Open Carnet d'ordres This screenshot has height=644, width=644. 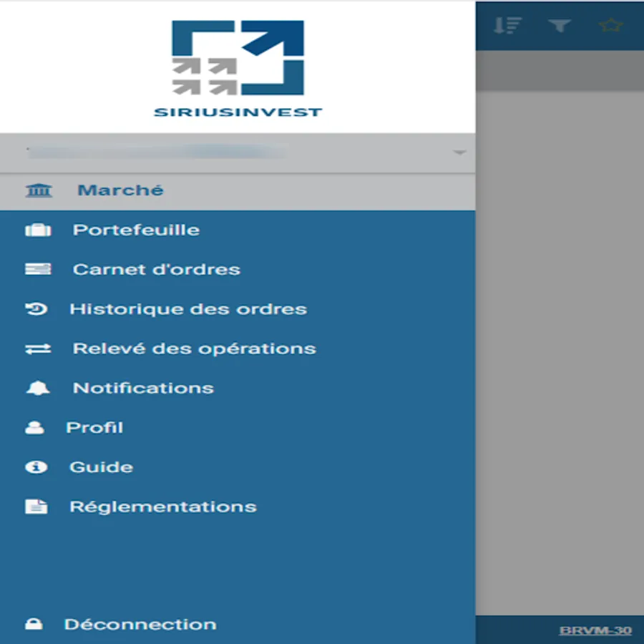(x=157, y=270)
